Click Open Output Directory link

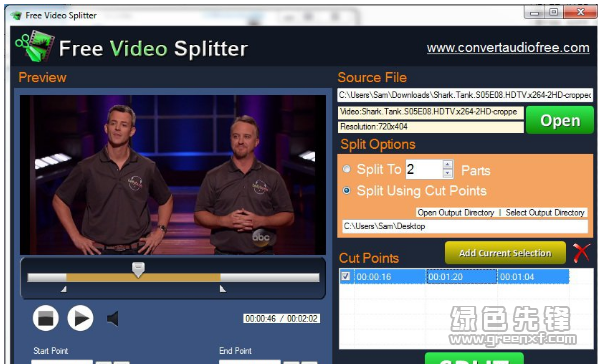tap(455, 213)
